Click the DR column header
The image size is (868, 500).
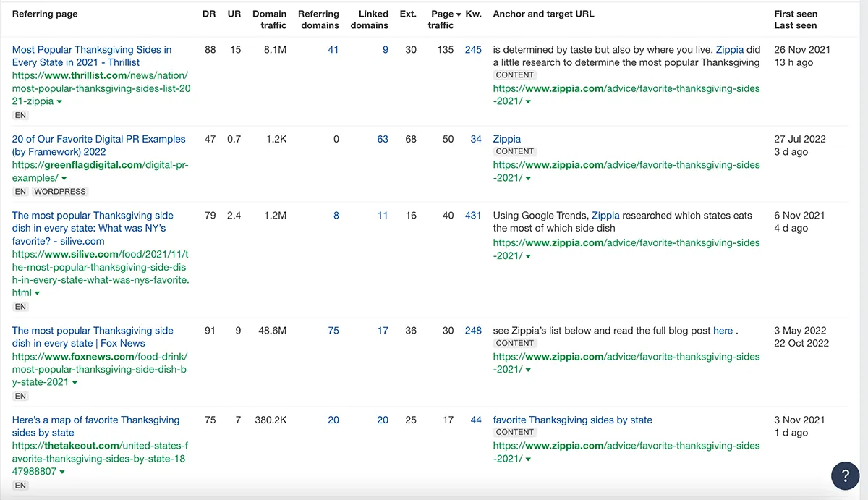209,14
